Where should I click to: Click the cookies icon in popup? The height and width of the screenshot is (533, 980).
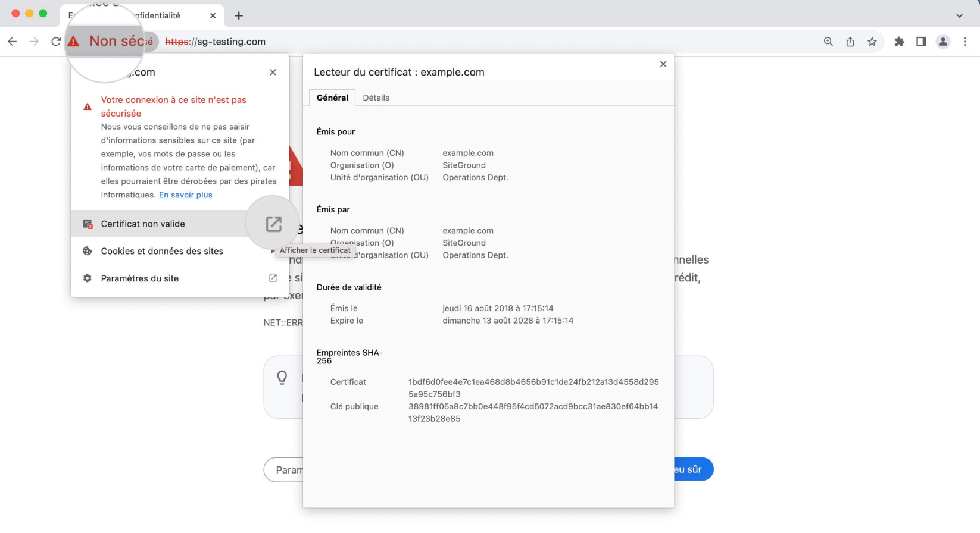coord(88,251)
